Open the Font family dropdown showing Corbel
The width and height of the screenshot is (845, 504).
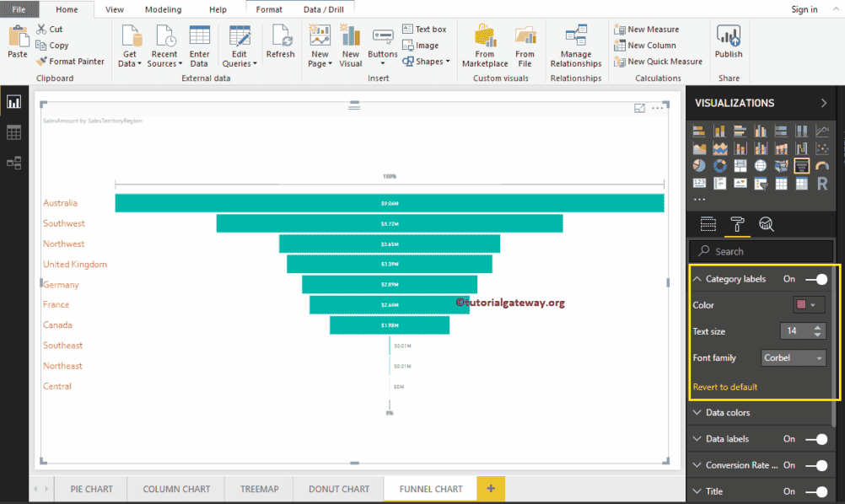point(793,357)
